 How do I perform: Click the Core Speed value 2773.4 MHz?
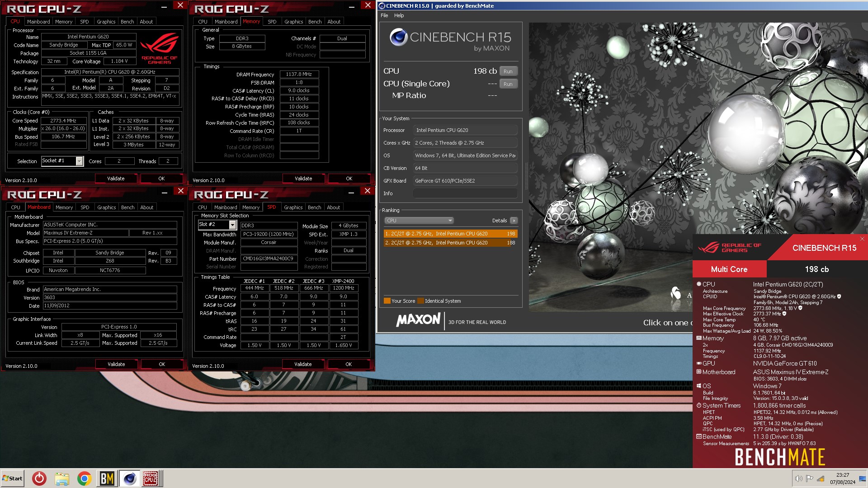(63, 121)
